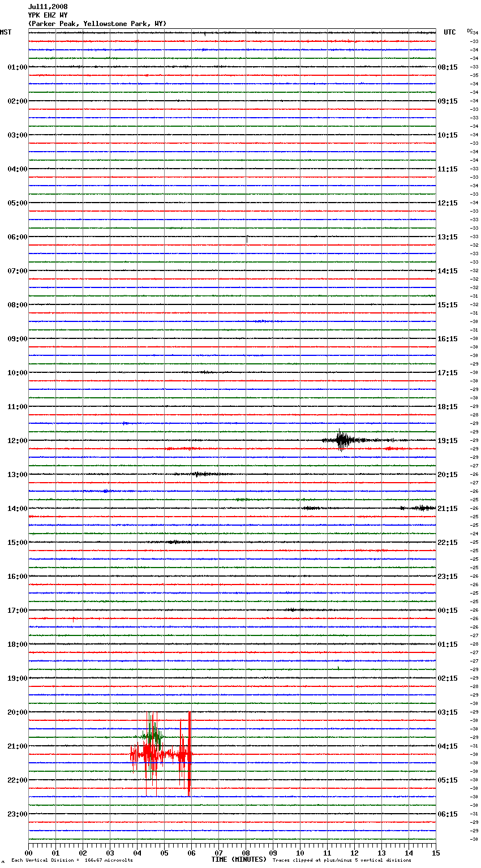Select the 15:15 UTC time label

coord(448,305)
